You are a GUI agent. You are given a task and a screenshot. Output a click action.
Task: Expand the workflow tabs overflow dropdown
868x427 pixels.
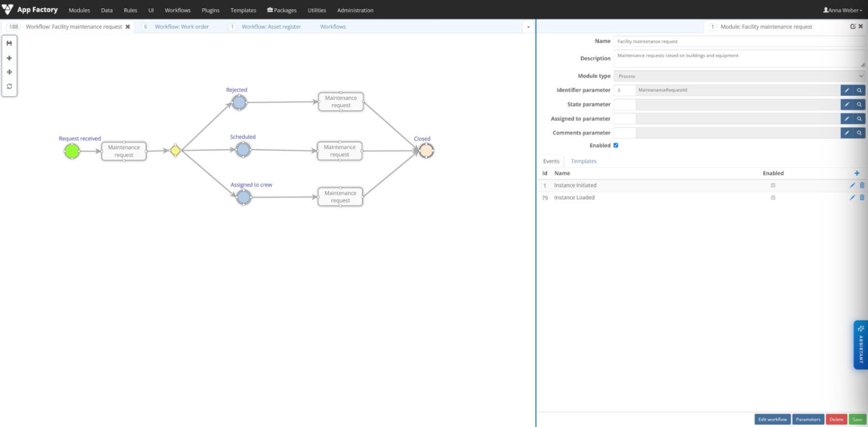coord(528,27)
